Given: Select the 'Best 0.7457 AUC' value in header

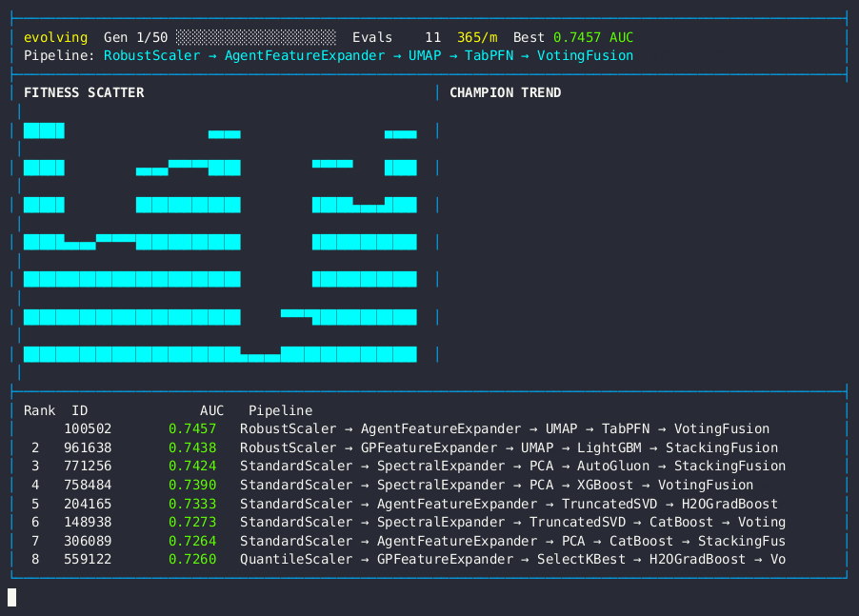Looking at the screenshot, I should (573, 37).
